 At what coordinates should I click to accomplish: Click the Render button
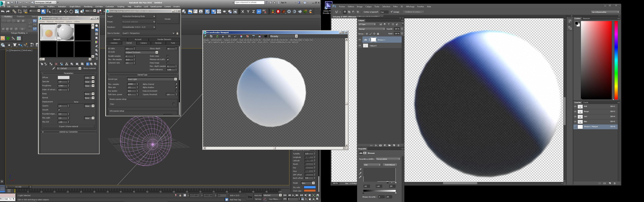click(x=168, y=19)
